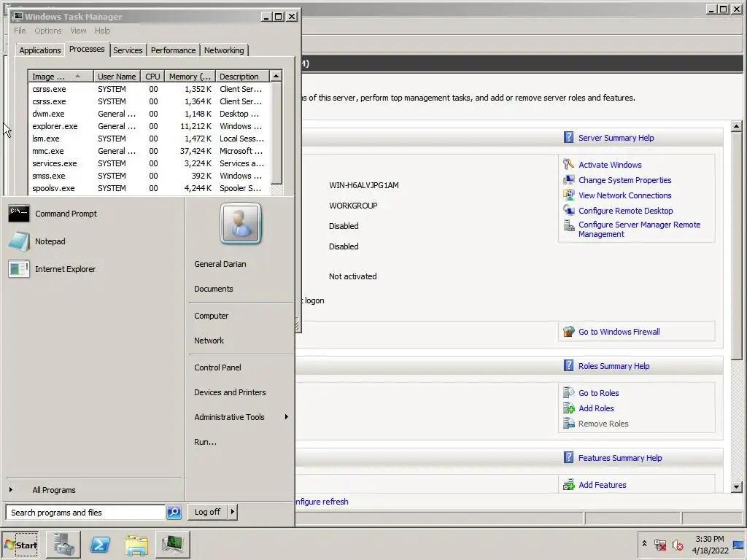Open the Help menu in Task Manager
The height and width of the screenshot is (560, 747).
pyautogui.click(x=102, y=31)
